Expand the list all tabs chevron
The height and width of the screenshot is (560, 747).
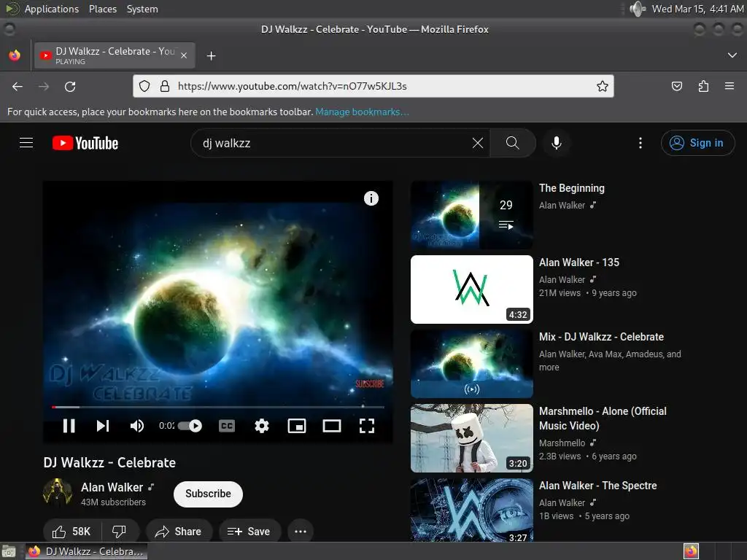732,55
